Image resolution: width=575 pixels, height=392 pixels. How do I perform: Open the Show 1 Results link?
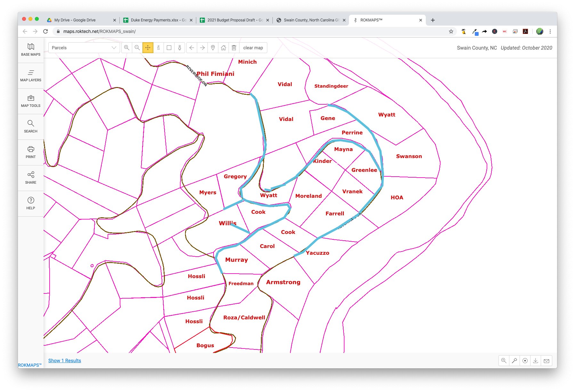tap(65, 361)
